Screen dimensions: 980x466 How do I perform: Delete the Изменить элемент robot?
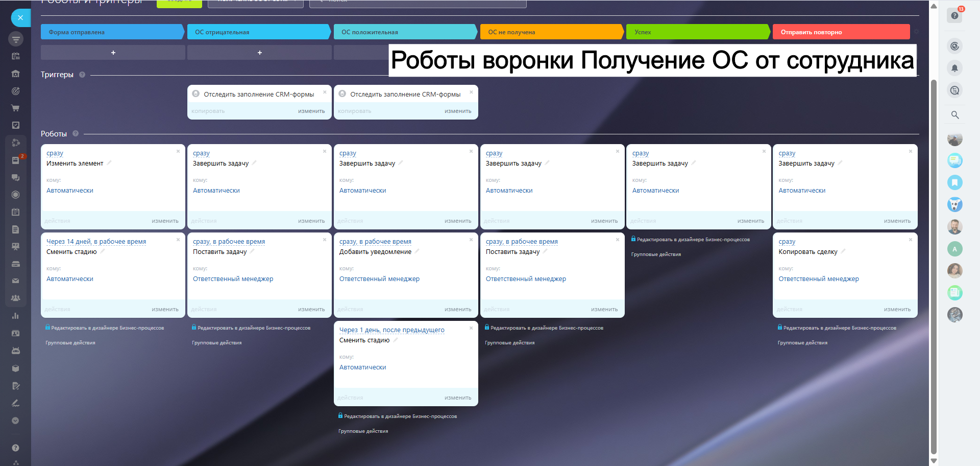coord(178,151)
